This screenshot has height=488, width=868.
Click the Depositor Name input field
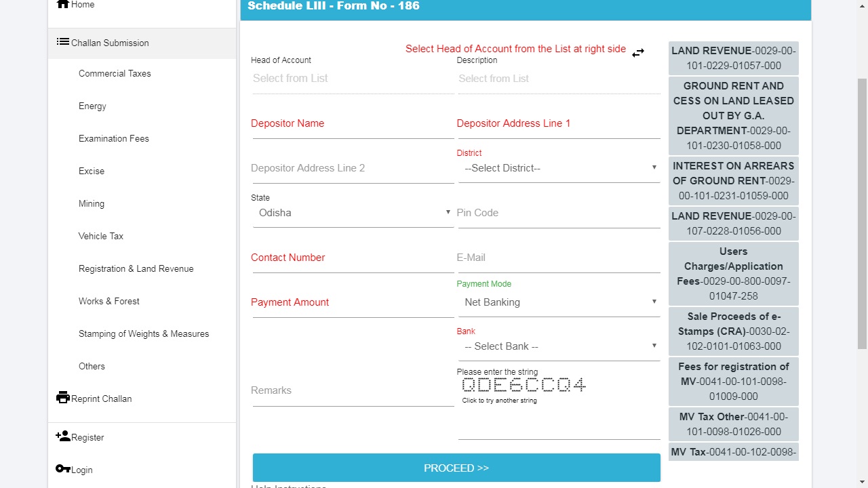353,124
